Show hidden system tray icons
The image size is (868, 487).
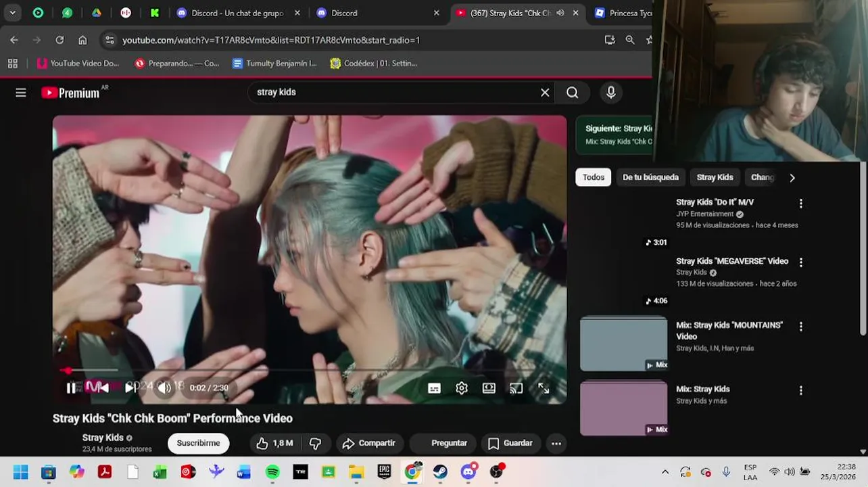coord(665,472)
